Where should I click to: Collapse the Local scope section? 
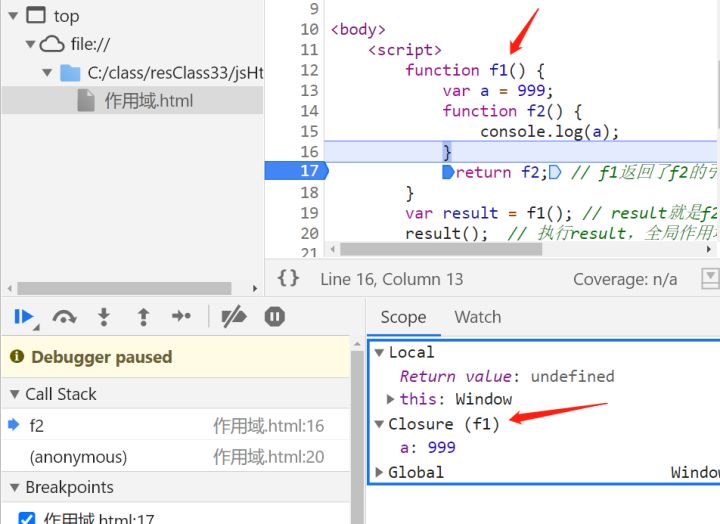(379, 353)
